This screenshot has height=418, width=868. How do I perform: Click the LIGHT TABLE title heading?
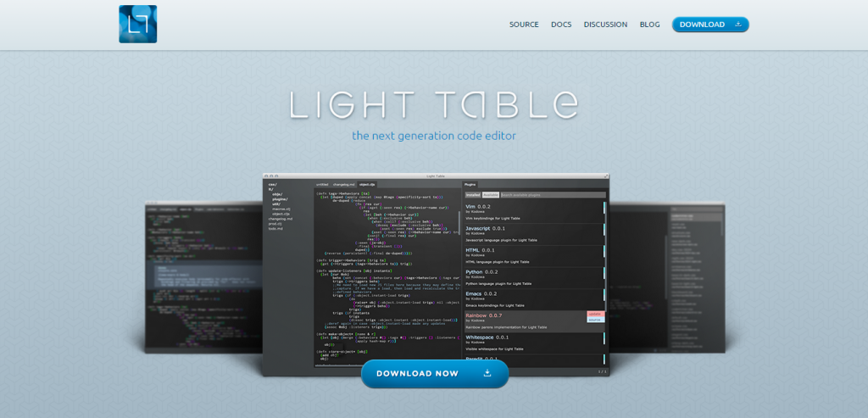pyautogui.click(x=434, y=104)
